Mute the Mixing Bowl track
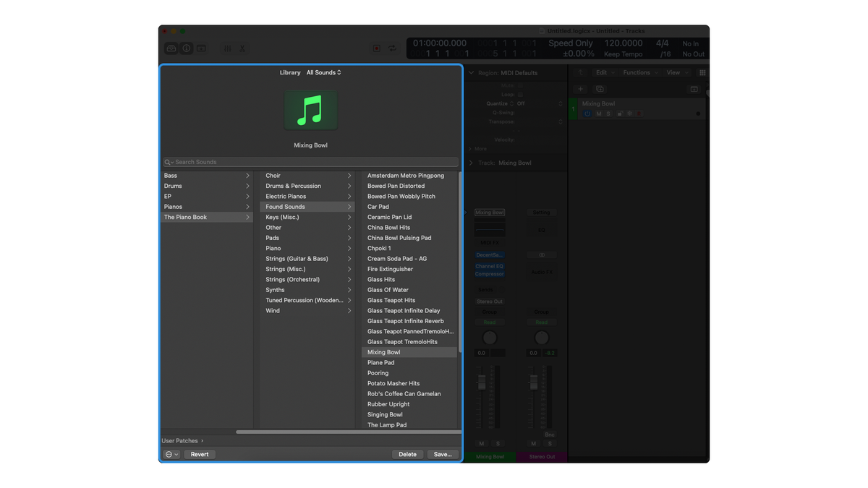Screen dimensions: 868x488 (x=599, y=114)
